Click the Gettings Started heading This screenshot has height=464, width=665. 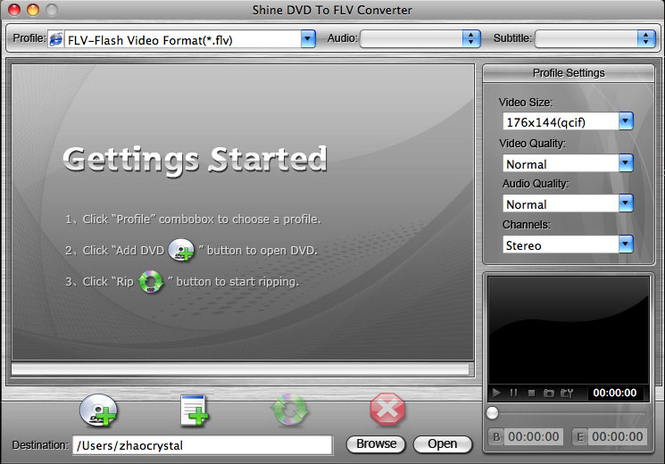pyautogui.click(x=195, y=159)
